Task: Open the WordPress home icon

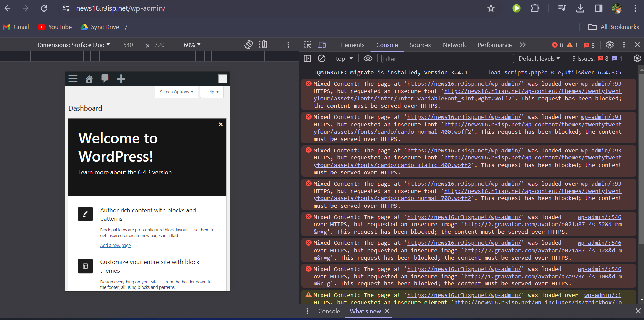Action: 89,79
